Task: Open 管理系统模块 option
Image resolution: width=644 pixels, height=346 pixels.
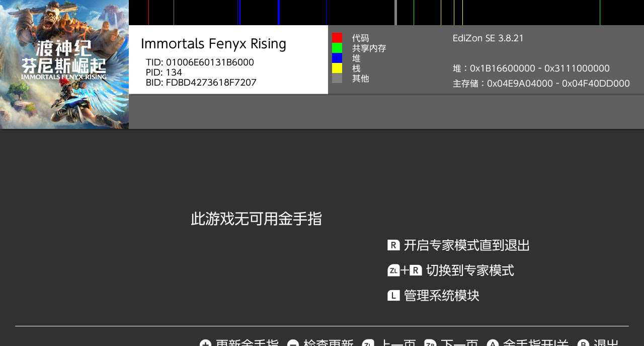Action: [x=442, y=296]
